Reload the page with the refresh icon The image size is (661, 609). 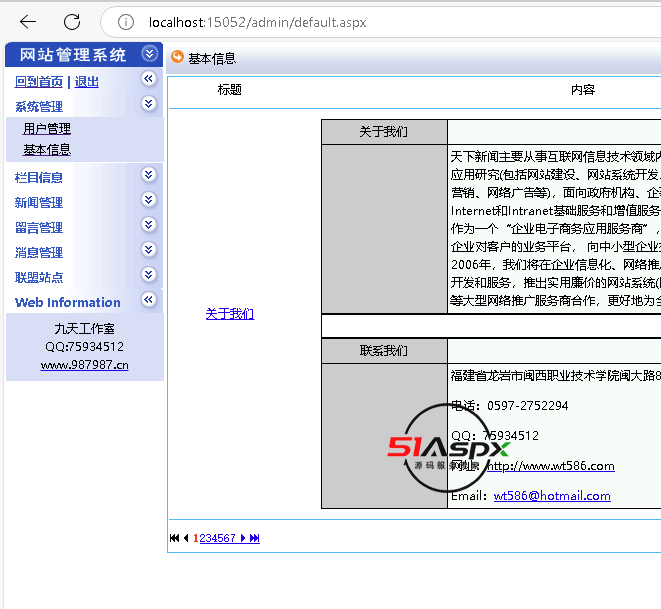click(72, 22)
